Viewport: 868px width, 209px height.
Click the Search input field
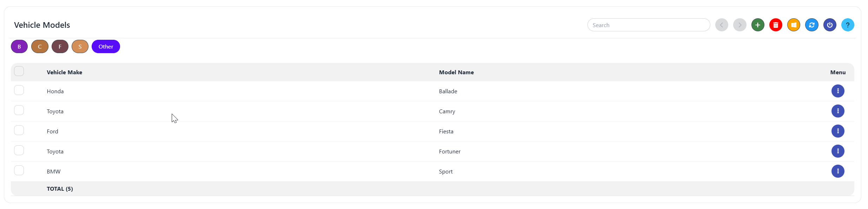tap(648, 25)
